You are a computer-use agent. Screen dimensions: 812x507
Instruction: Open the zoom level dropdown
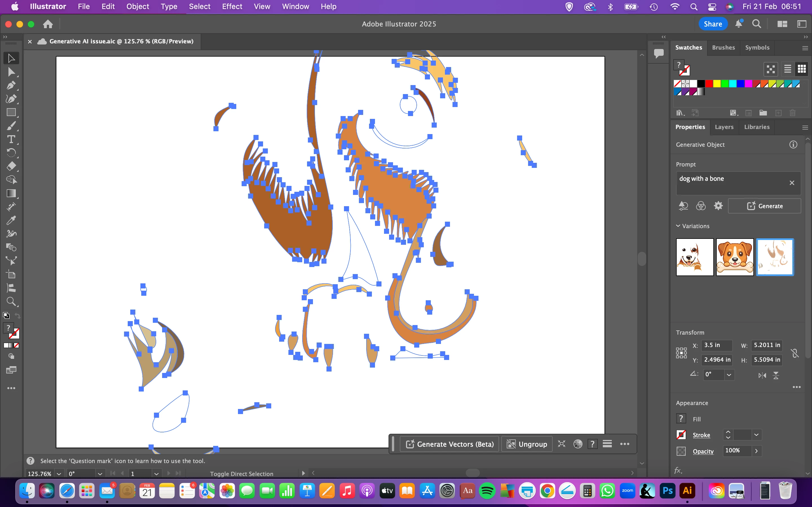[x=59, y=473]
